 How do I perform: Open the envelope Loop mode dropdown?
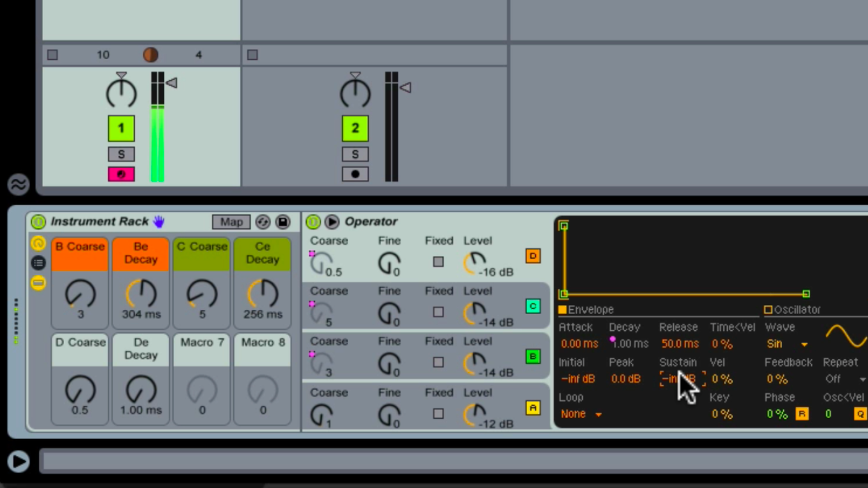pyautogui.click(x=581, y=414)
